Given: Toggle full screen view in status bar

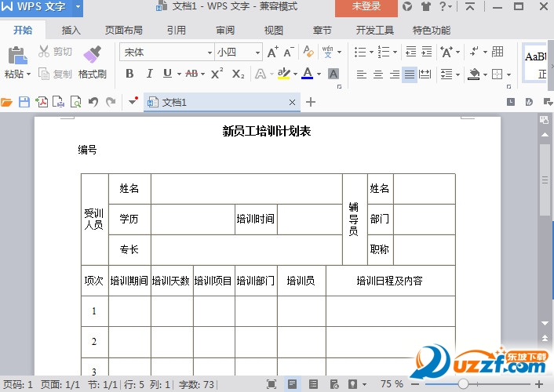Looking at the screenshot, I should point(272,384).
